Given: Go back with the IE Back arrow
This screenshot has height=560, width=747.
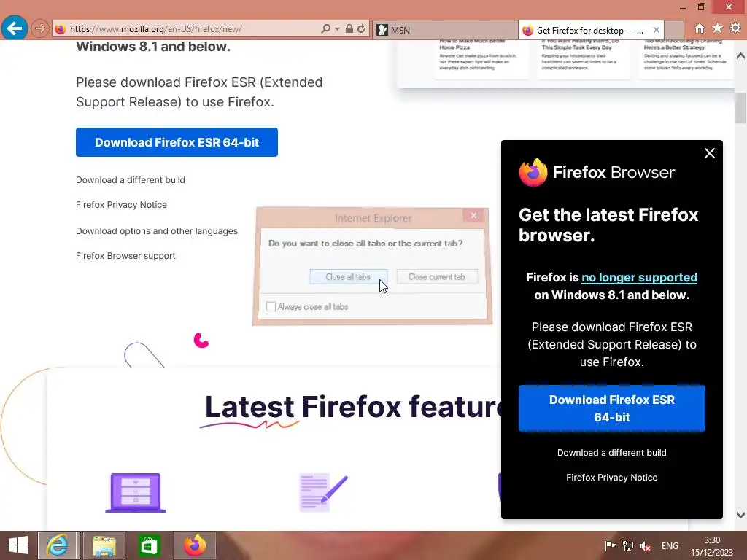Looking at the screenshot, I should pos(15,28).
